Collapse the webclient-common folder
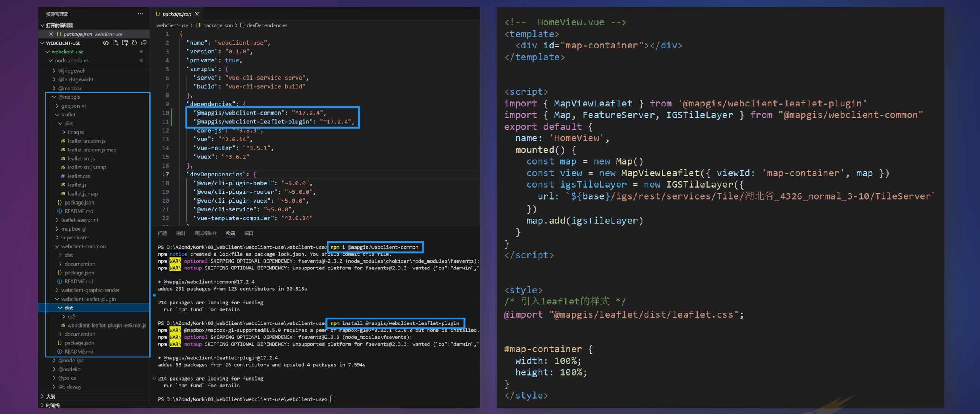The image size is (980, 414). [x=57, y=246]
